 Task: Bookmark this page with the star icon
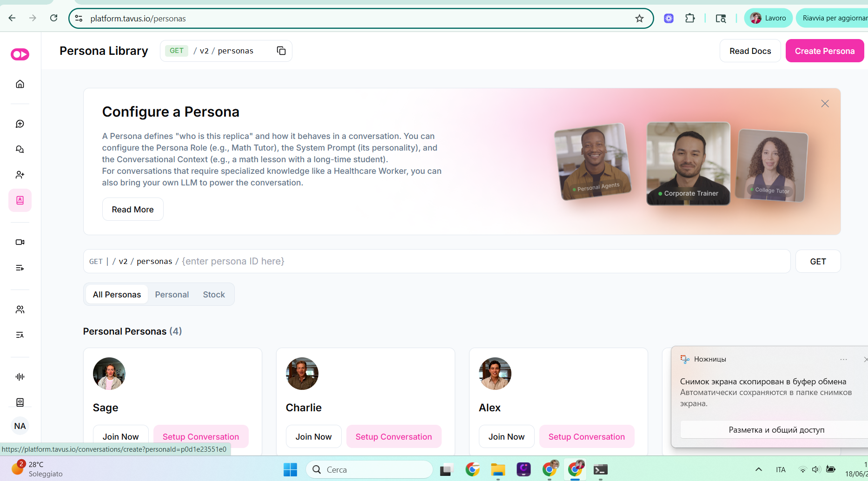(639, 19)
